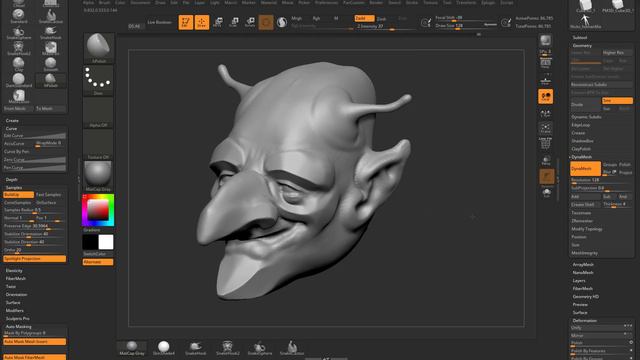
Task: Expand the Orientation section
Action: (17, 294)
